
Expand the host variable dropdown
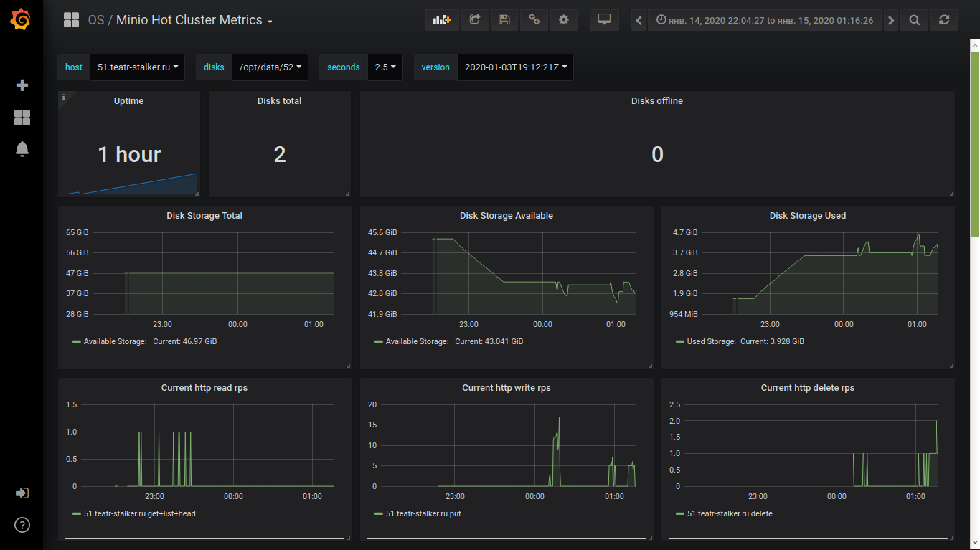click(x=138, y=67)
